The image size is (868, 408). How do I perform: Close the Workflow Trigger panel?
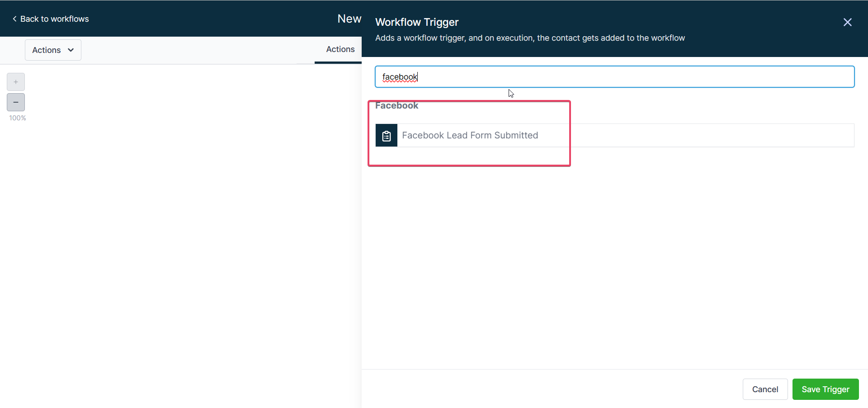pyautogui.click(x=848, y=22)
